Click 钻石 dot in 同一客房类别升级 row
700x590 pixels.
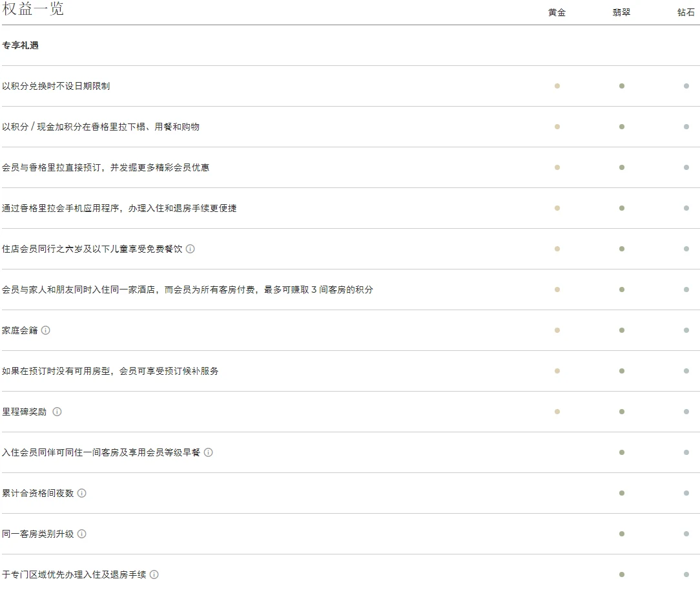click(686, 534)
